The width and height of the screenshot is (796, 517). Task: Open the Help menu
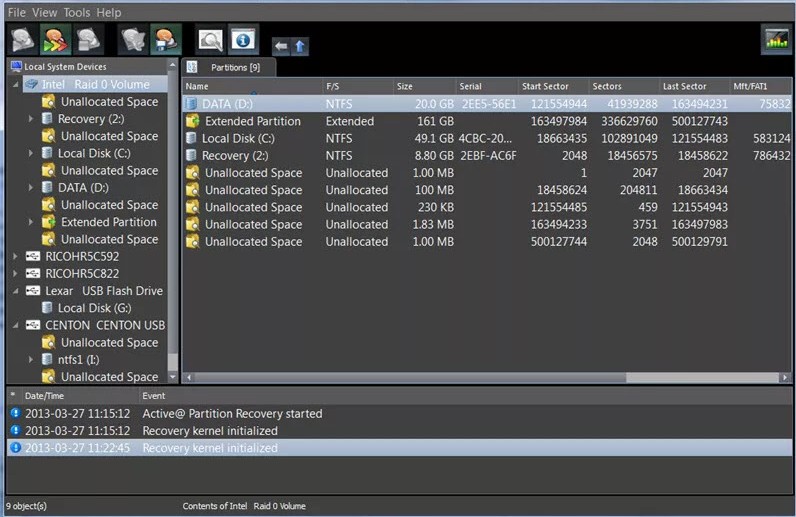[109, 13]
